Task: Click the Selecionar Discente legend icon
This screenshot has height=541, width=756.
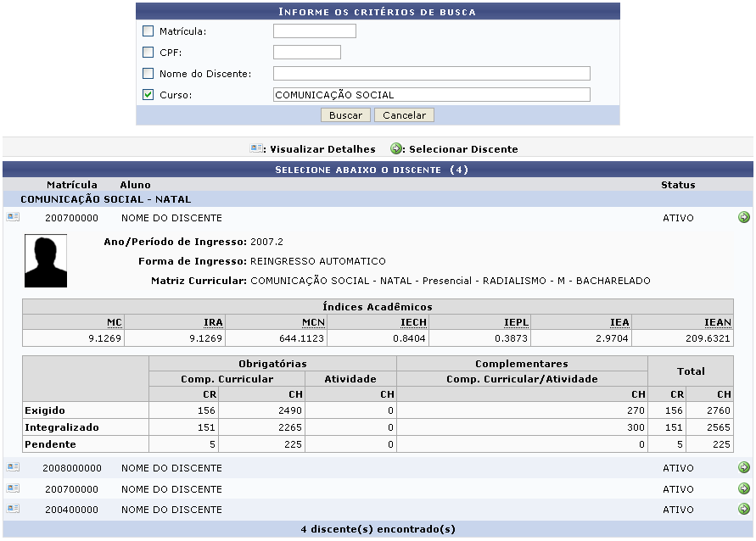Action: 396,148
